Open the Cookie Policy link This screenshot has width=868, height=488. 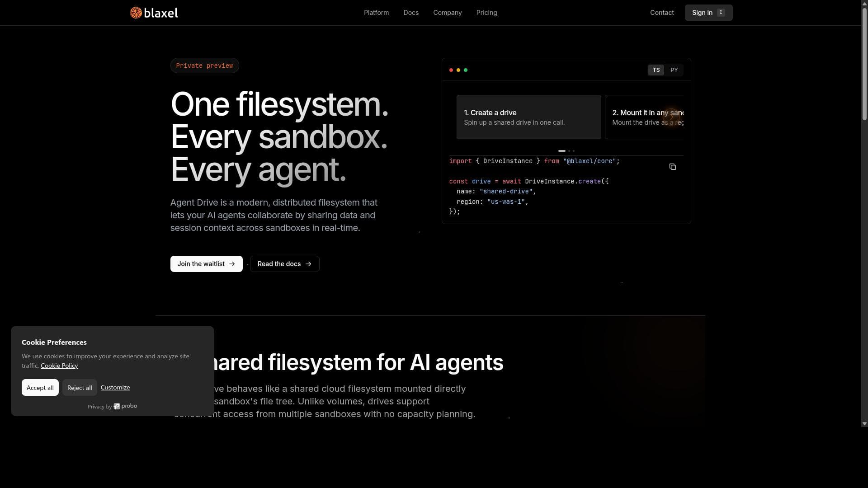[x=59, y=366]
